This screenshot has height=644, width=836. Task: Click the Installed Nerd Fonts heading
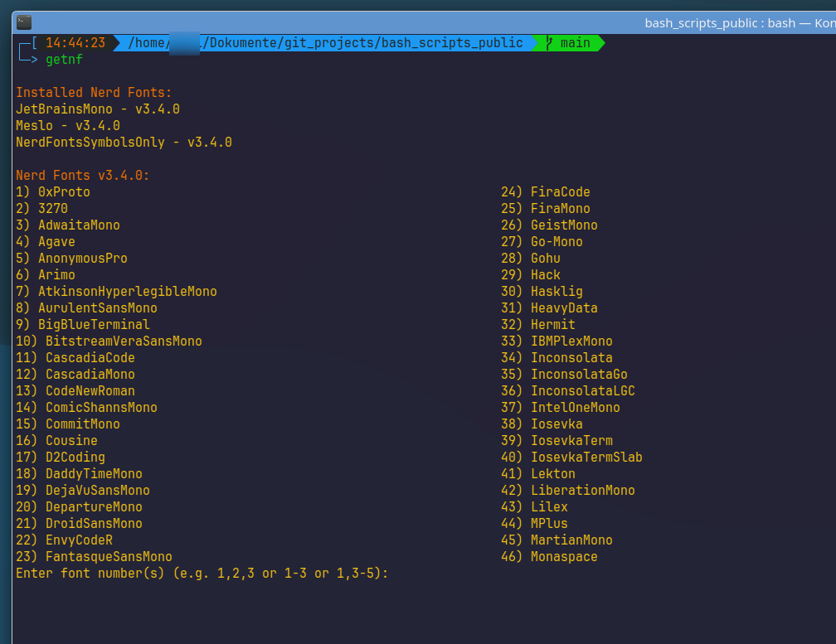click(x=94, y=93)
